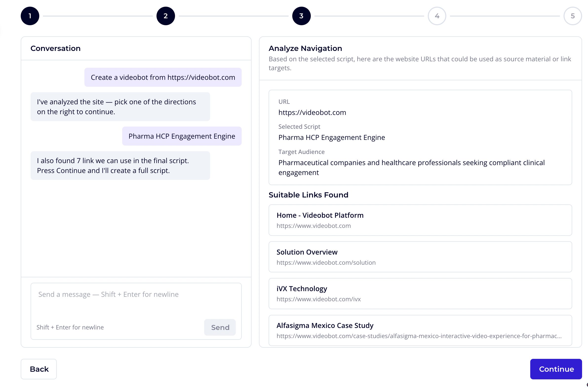Viewport: 588px width, 389px height.
Task: Select the 'Shift + Enter for newline' hint below input
Action: [70, 327]
